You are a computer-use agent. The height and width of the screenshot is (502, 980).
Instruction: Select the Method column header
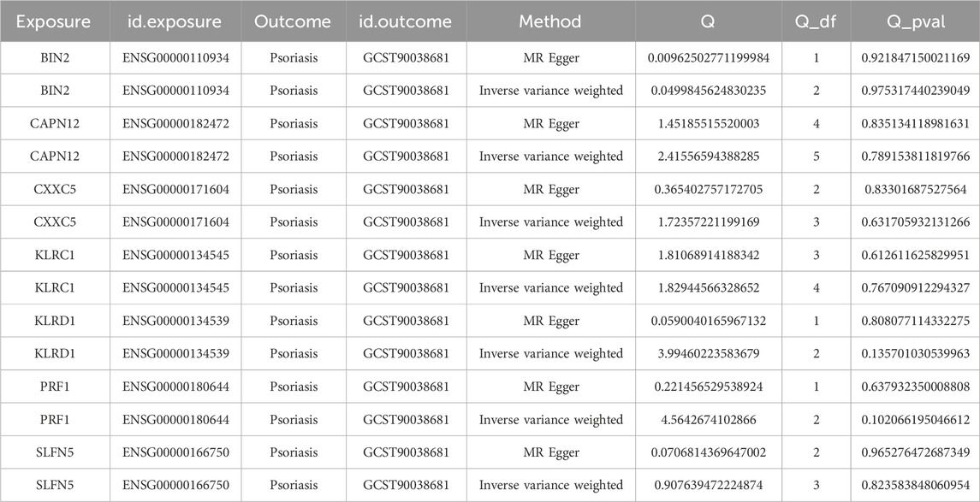click(549, 22)
